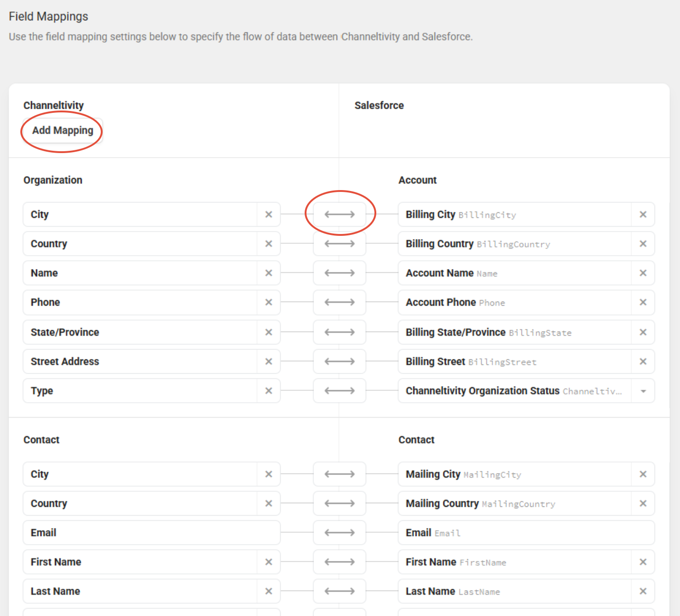Toggle sync direction for City to Mailing City
680x616 pixels.
339,474
